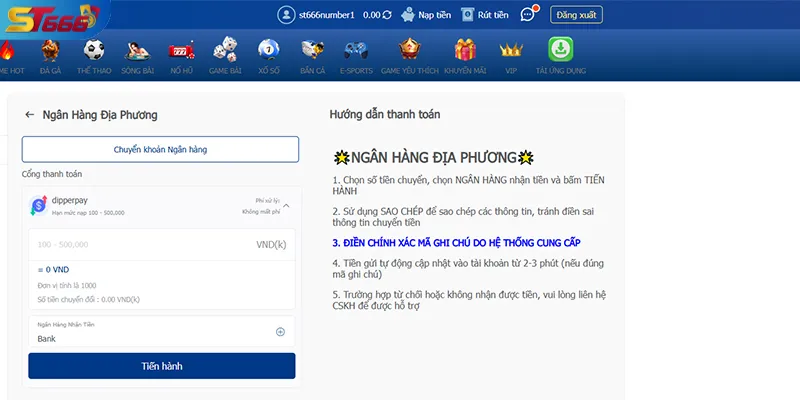Screen dimensions: 800x400
Task: Go back using the left arrow
Action: pyautogui.click(x=30, y=115)
